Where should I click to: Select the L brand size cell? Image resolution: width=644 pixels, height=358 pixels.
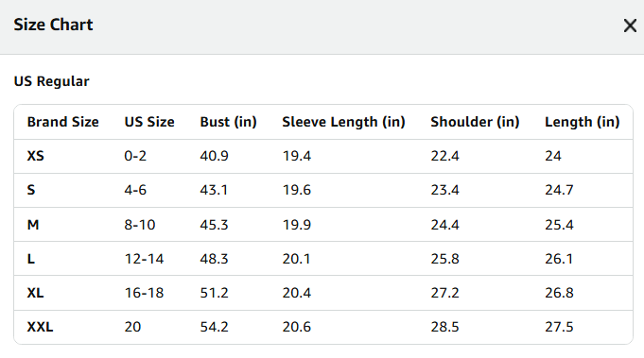31,259
